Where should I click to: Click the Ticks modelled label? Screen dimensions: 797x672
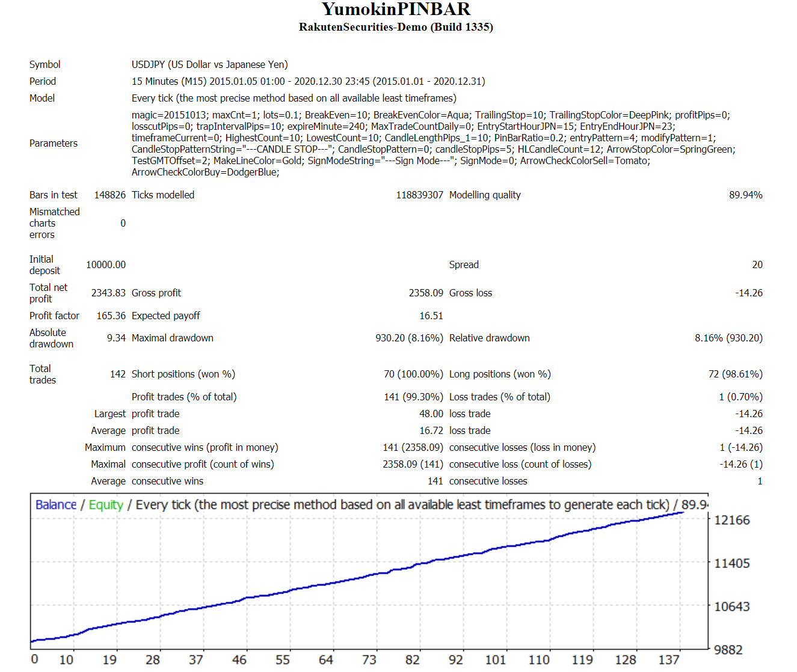163,195
